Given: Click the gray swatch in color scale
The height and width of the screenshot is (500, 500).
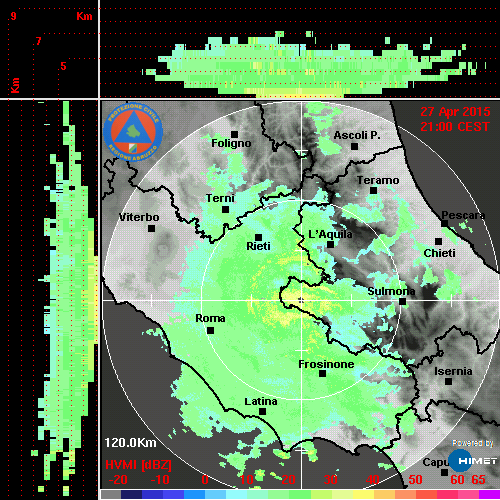Looking at the screenshot, I should coord(111,494).
